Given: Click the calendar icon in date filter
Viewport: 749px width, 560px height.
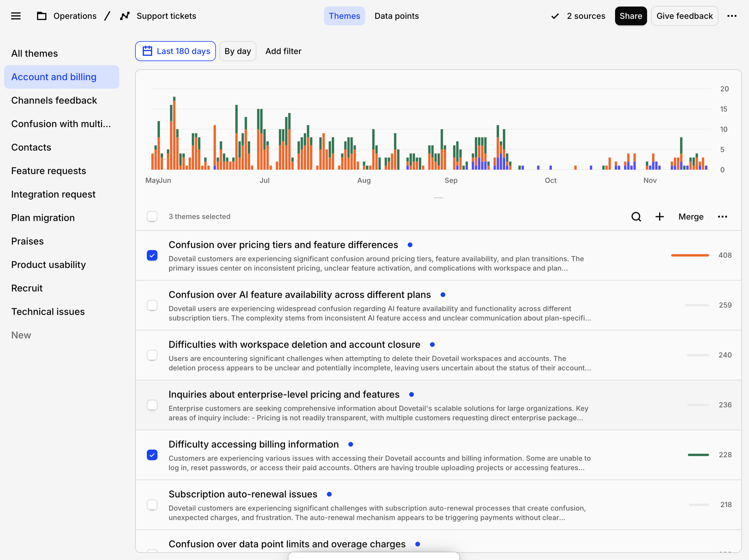Looking at the screenshot, I should click(x=147, y=51).
